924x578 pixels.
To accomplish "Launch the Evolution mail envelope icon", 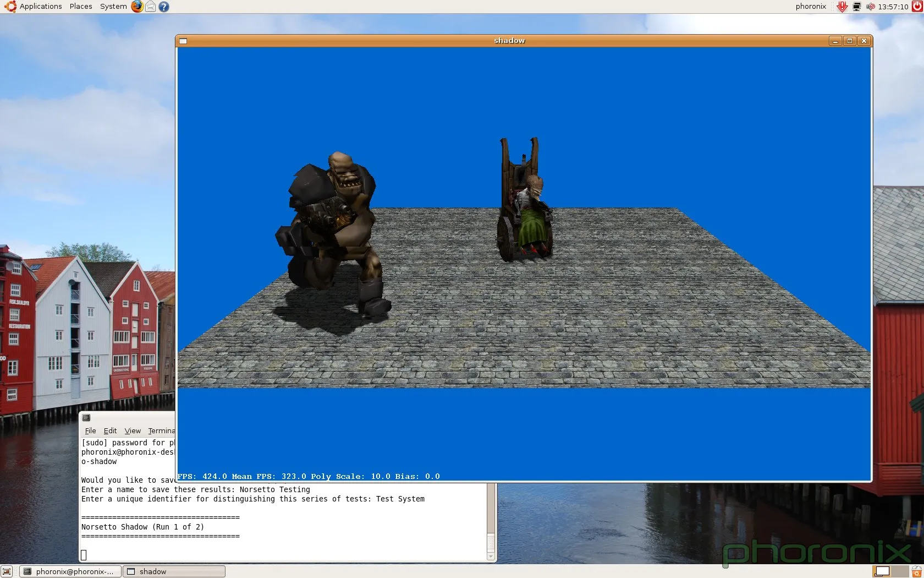I will coord(150,7).
